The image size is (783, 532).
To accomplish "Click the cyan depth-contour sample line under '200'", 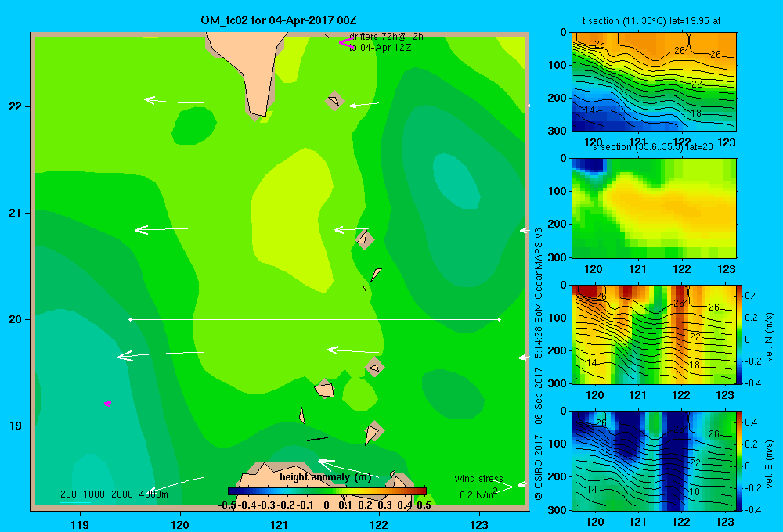I will (x=75, y=501).
